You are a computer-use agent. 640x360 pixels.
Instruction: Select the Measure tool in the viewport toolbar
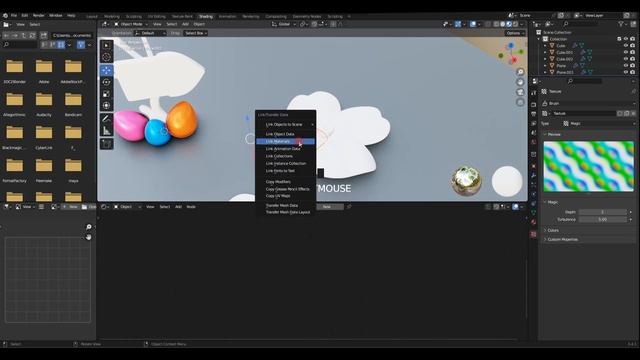click(106, 131)
